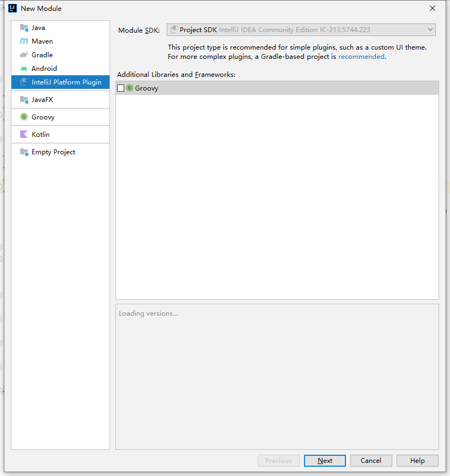450x476 pixels.
Task: Select Java module type
Action: [60, 28]
